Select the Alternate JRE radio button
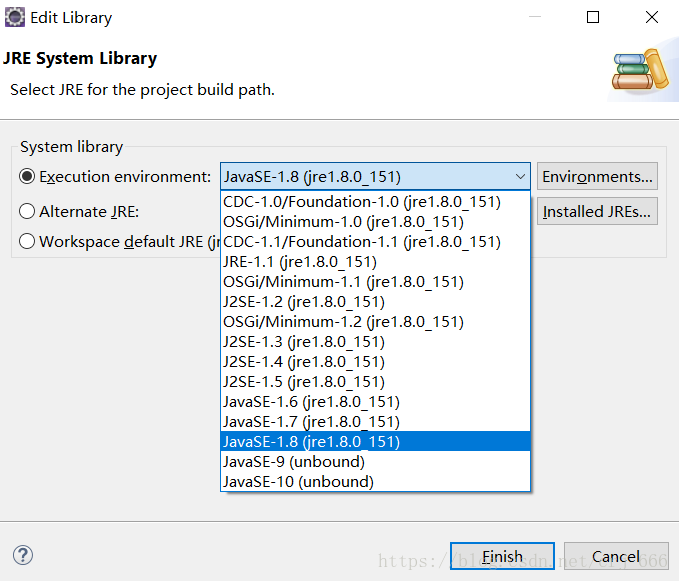This screenshot has height=581, width=679. click(27, 211)
